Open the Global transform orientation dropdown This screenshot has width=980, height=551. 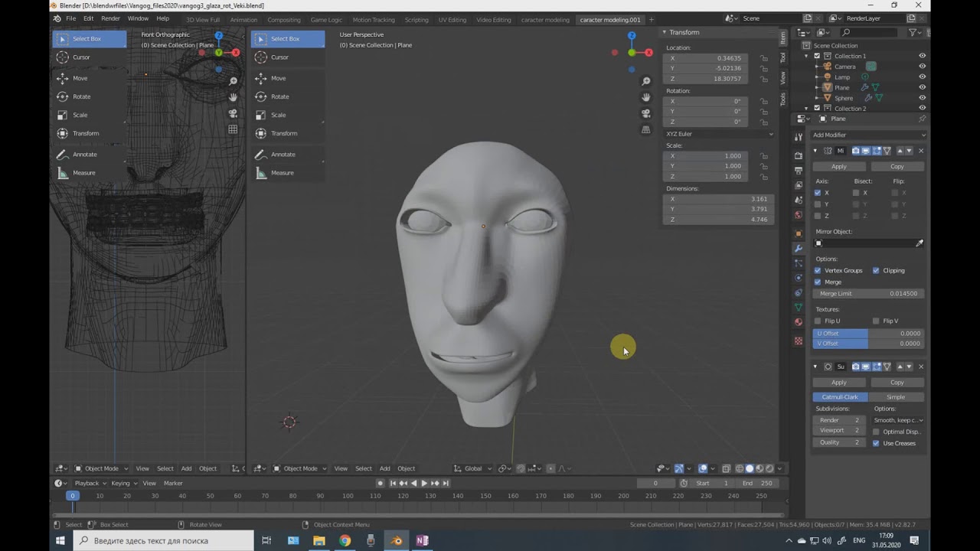474,468
